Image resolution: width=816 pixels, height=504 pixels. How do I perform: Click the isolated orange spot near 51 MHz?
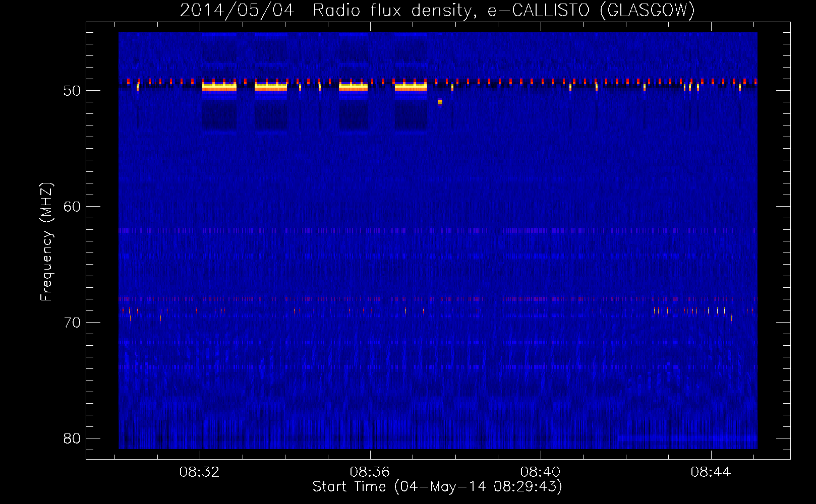coord(440,102)
